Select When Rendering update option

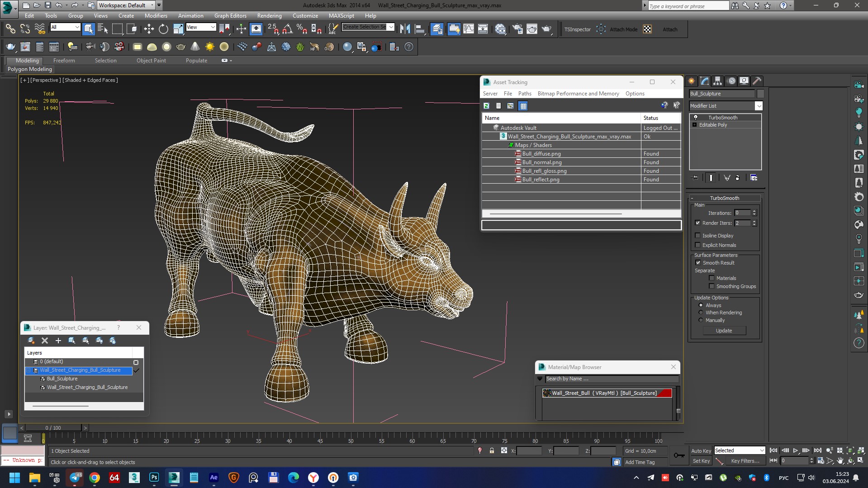click(701, 313)
